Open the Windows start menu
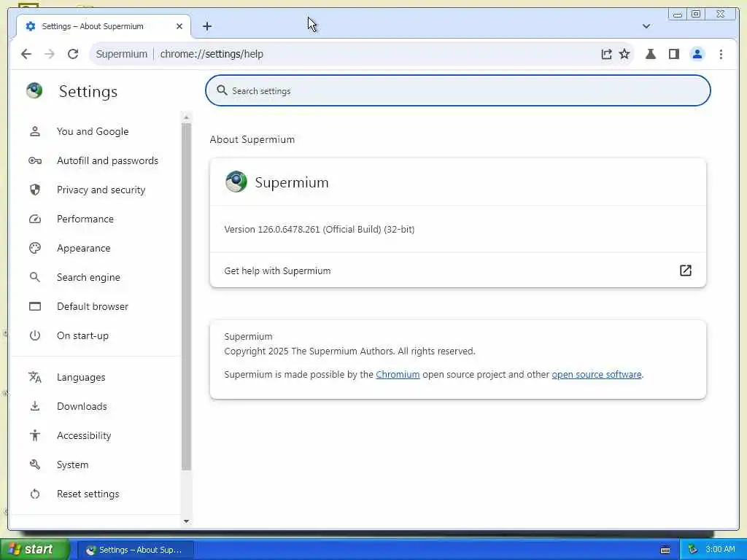 click(35, 550)
